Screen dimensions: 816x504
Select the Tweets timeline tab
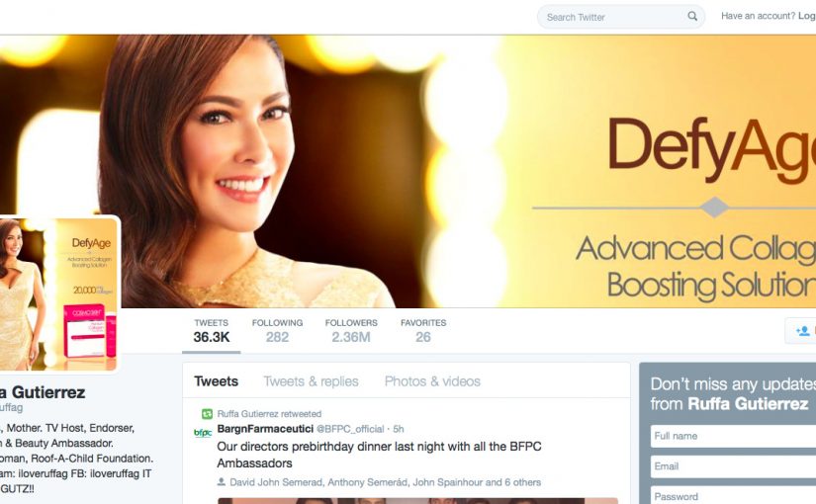(216, 381)
